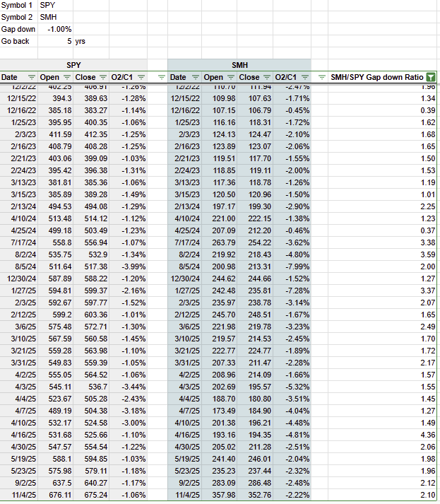
Task: Select SPY open value 394.3
Action: tap(56, 98)
